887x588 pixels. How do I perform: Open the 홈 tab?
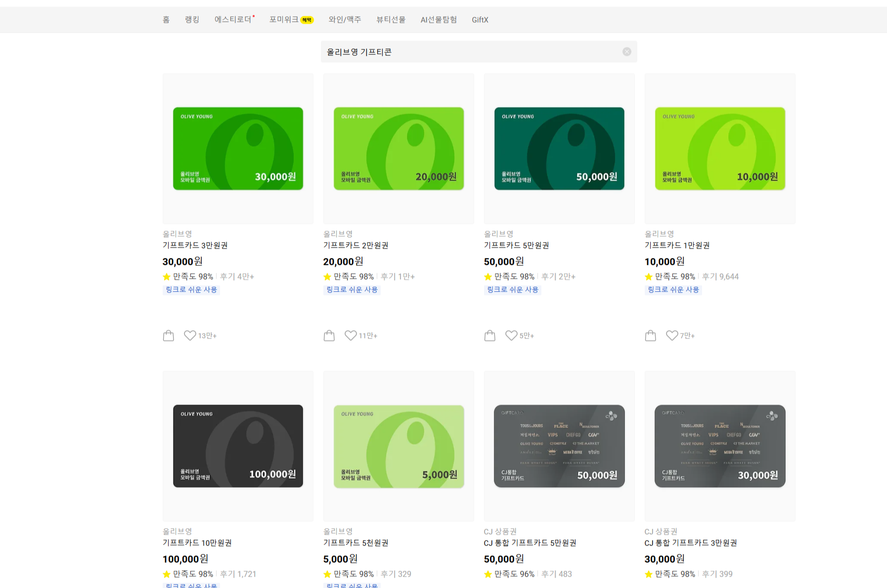166,20
